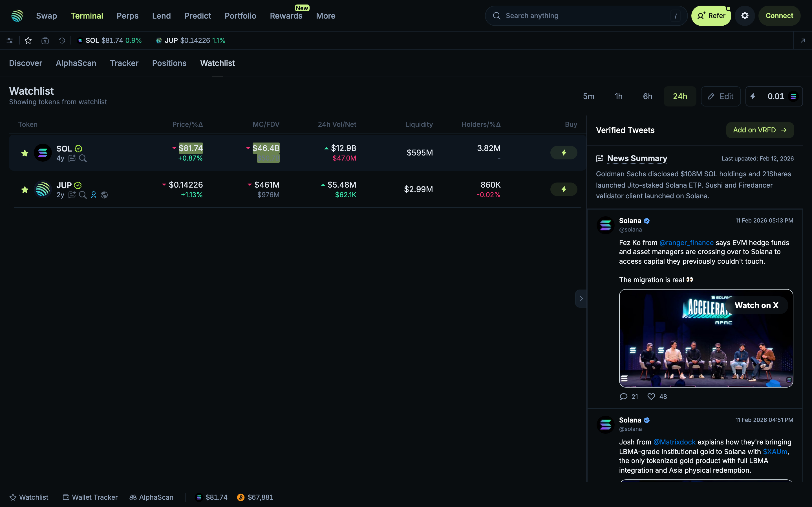Open the settings gear next to Connect
Viewport: 812px width, 507px height.
pos(744,15)
